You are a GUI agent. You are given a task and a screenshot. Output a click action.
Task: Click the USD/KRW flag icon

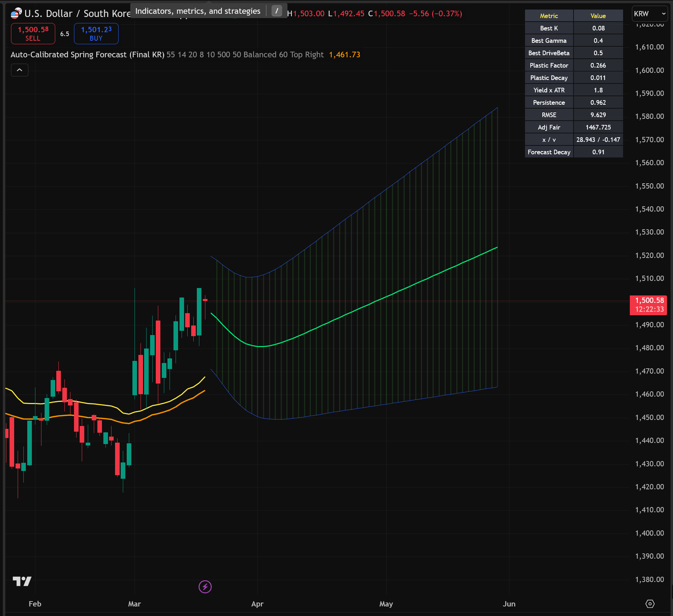pyautogui.click(x=16, y=13)
